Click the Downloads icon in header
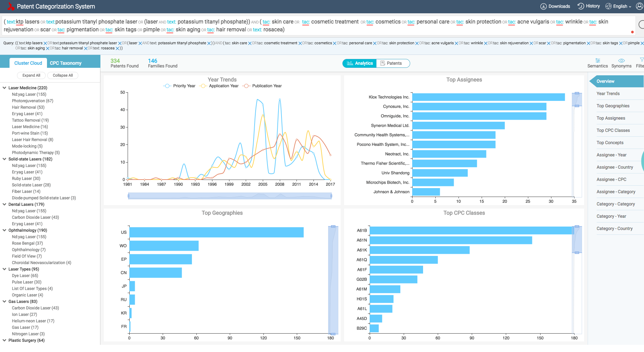The image size is (644, 352). click(x=544, y=6)
